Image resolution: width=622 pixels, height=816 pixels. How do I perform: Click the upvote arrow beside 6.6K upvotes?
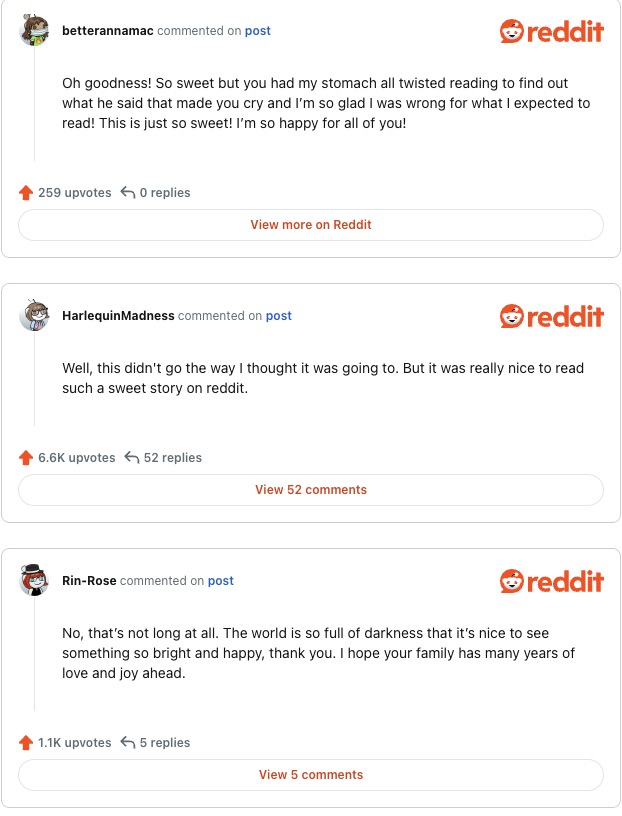(26, 458)
